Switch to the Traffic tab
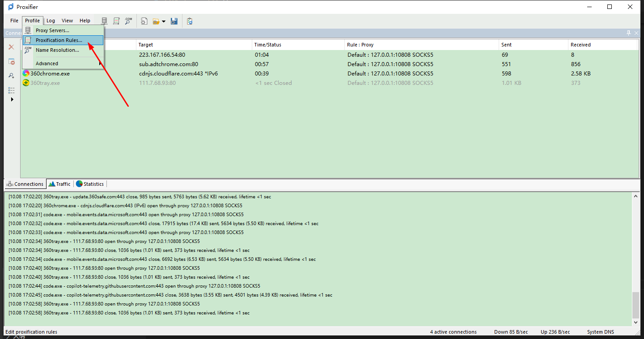Viewport: 644px width, 339px height. click(59, 184)
